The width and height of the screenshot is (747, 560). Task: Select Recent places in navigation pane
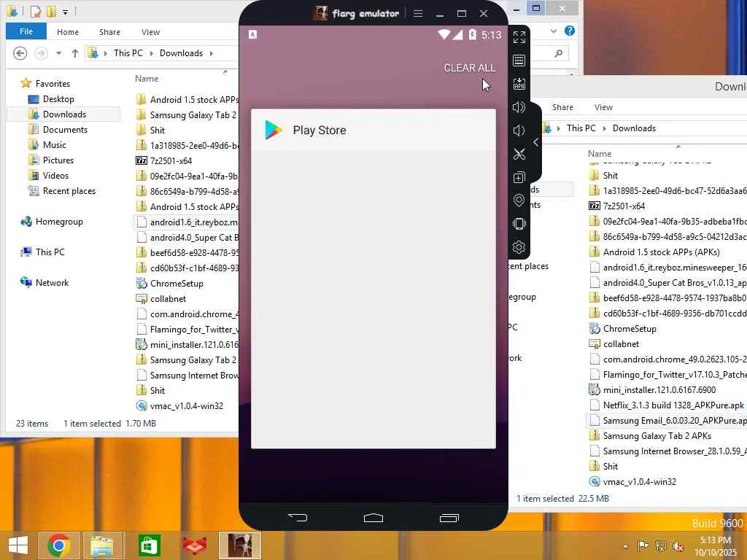[69, 191]
